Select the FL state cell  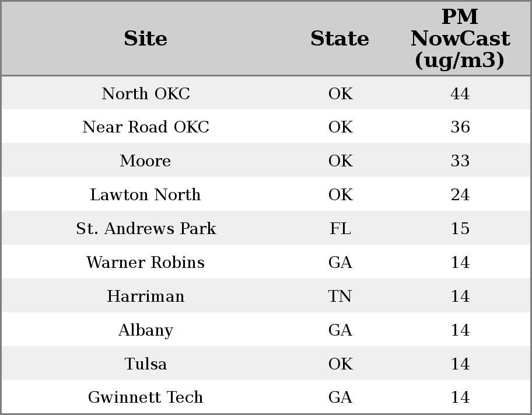tap(340, 229)
